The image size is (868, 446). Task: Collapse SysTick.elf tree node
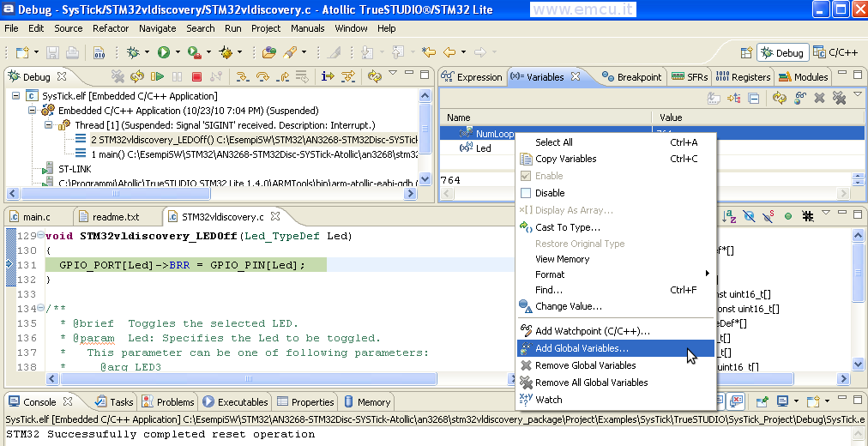(15, 96)
